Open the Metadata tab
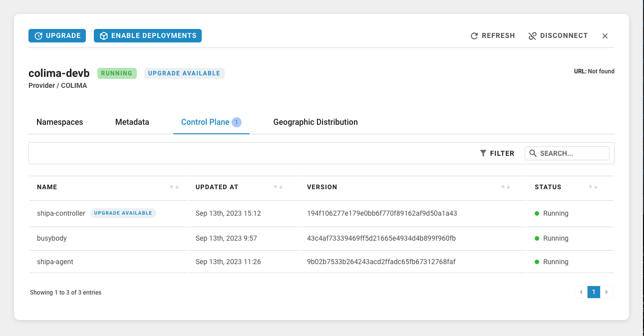The image size is (644, 336). (x=132, y=122)
